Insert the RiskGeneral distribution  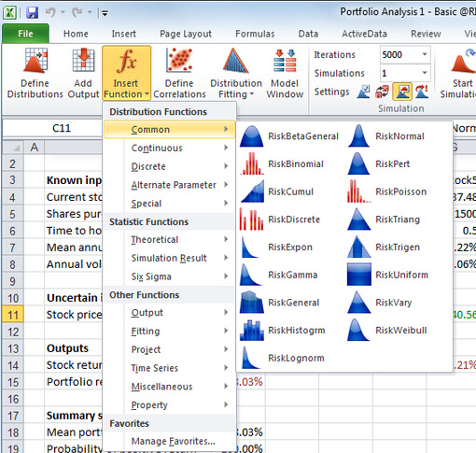point(280,303)
